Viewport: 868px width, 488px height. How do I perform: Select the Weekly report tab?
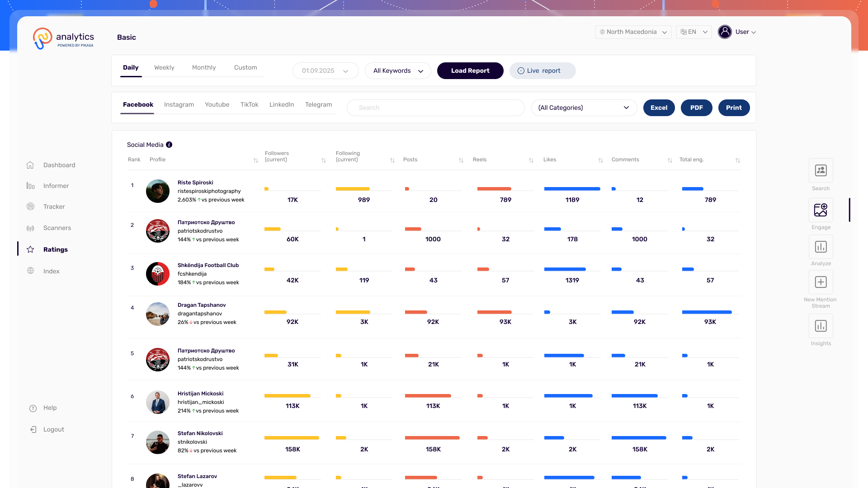[x=164, y=67]
